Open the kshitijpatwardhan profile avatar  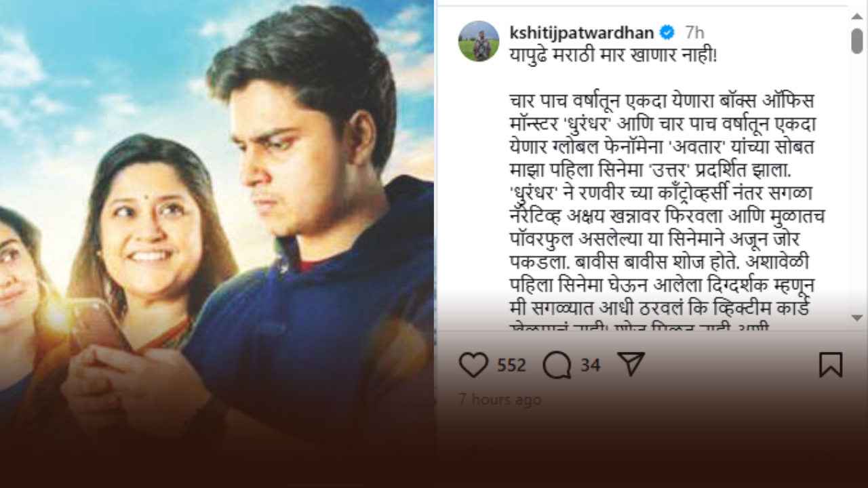(479, 41)
